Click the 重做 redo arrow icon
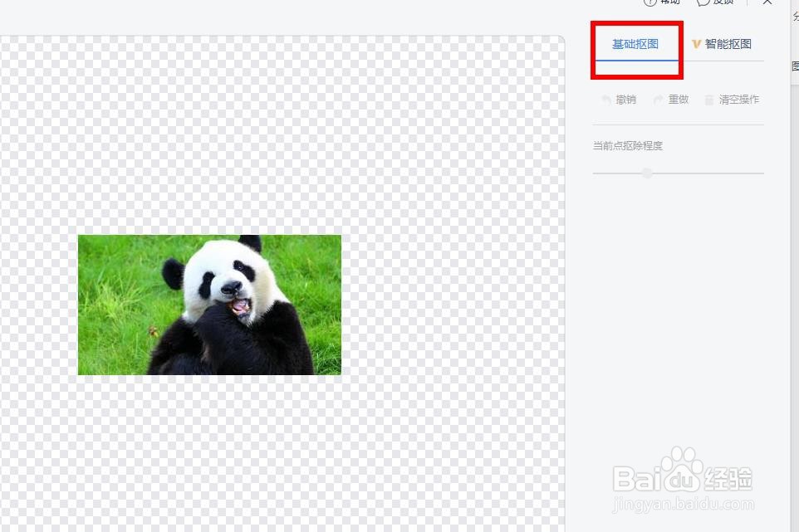Screen dimensions: 799x532 click(x=659, y=100)
